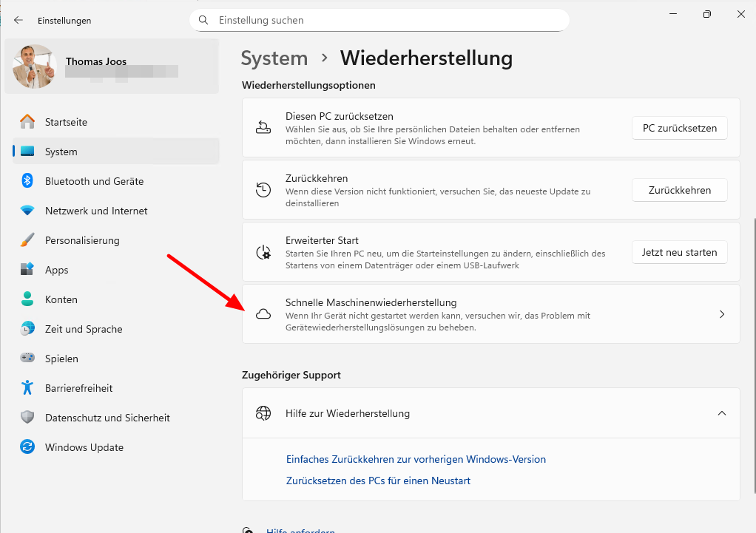Viewport: 756px width, 533px height.
Task: Click the Windows Update sync icon
Action: [x=27, y=447]
